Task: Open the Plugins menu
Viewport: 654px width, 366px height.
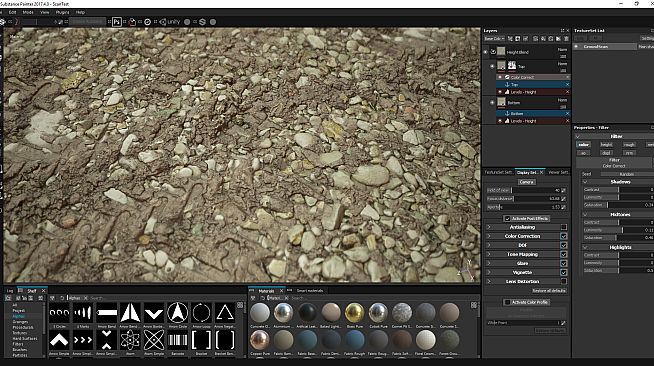Action: pyautogui.click(x=62, y=13)
